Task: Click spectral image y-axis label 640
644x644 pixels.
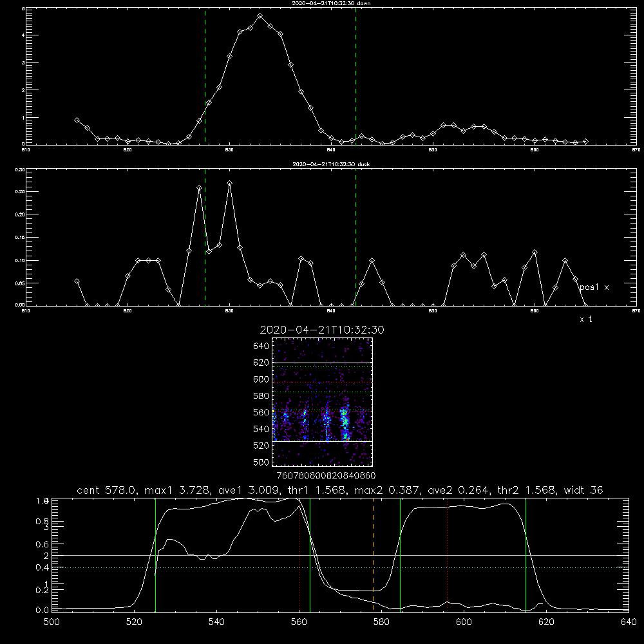Action: [x=261, y=346]
